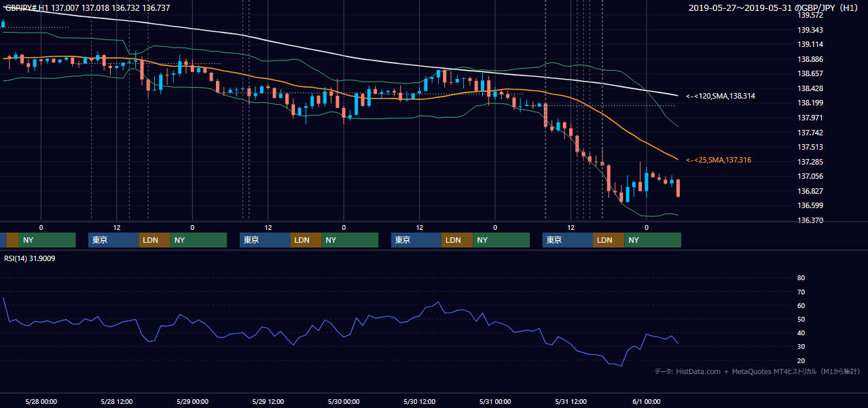Click the 5/30 00:00 date label
The width and height of the screenshot is (868, 408).
tap(344, 401)
